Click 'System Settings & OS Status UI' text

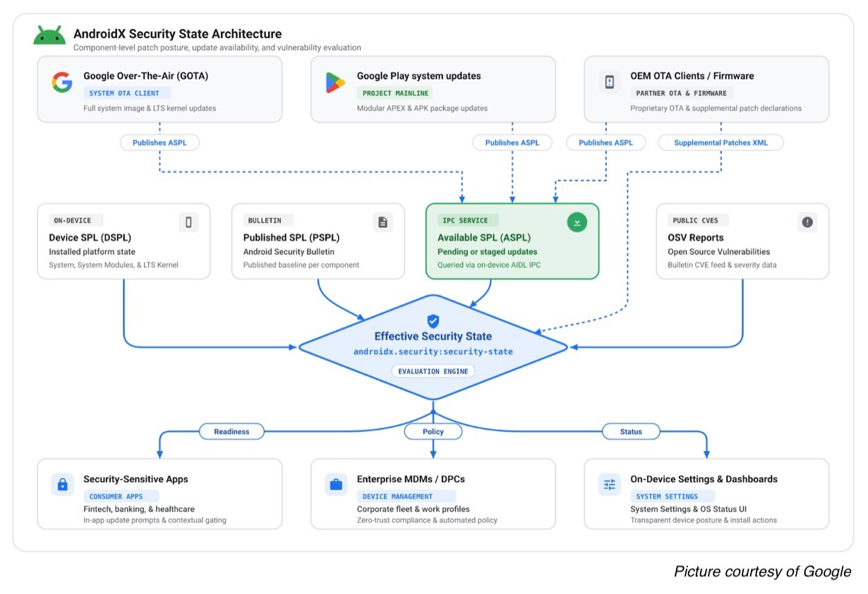[689, 509]
